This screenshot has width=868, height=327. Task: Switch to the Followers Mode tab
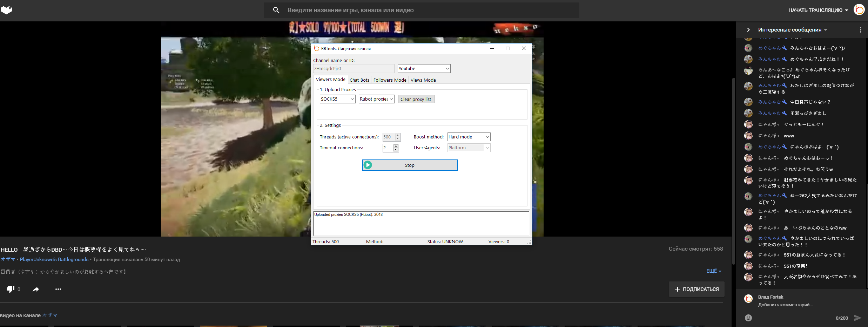[x=390, y=80]
